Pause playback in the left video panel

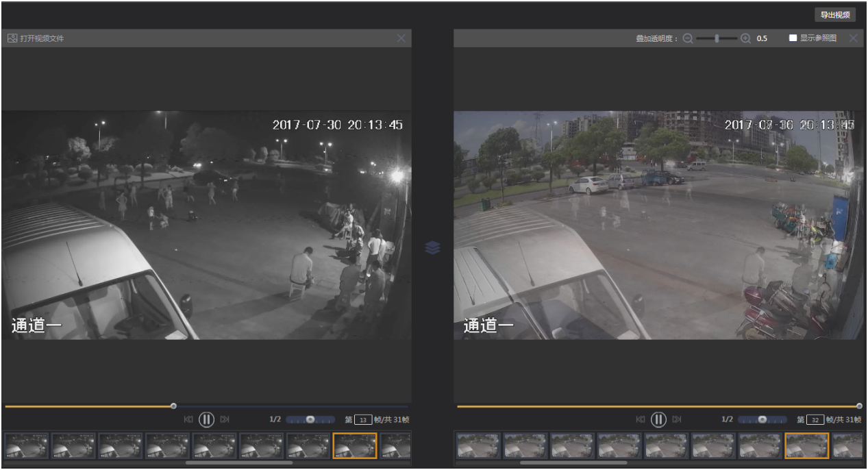pyautogui.click(x=206, y=419)
